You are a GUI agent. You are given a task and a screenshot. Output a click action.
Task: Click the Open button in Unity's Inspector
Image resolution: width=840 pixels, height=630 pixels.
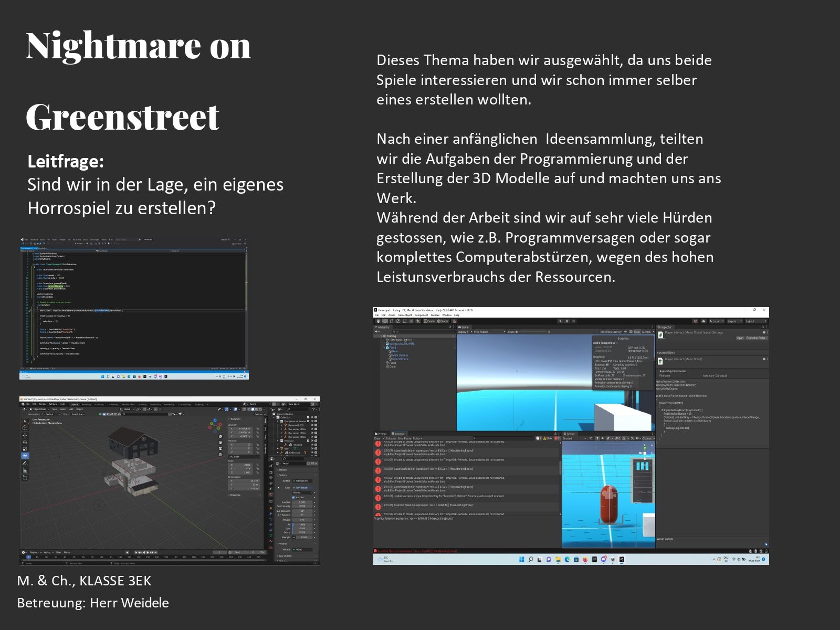tap(740, 338)
